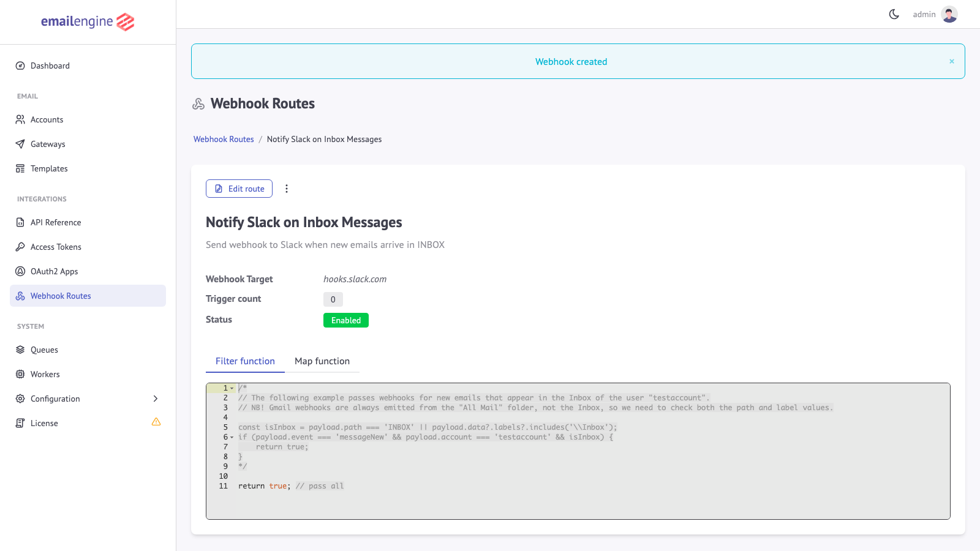
Task: Open License page
Action: click(x=88, y=423)
